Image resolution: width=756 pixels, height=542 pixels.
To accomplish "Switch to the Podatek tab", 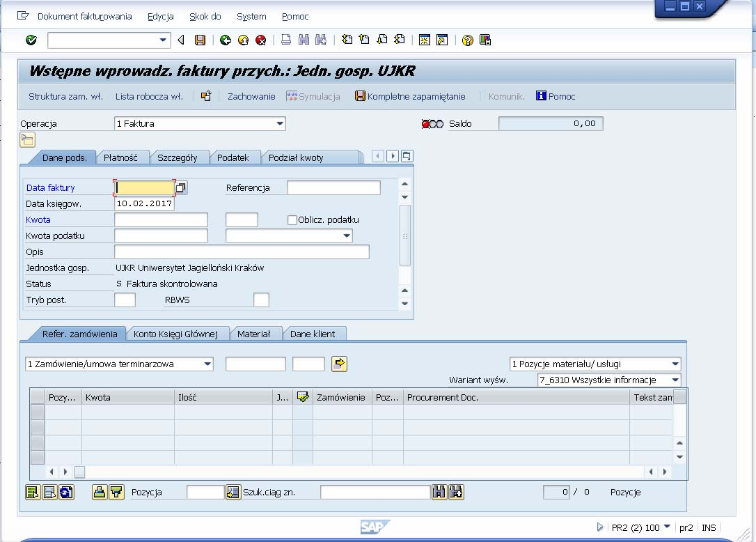I will pos(233,158).
